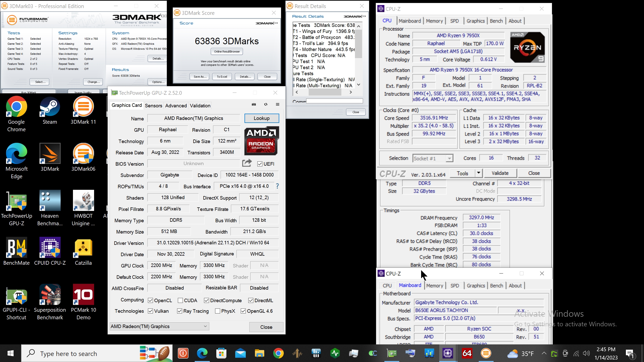The image size is (644, 362).
Task: Click Type here to search box
Action: [97, 353]
